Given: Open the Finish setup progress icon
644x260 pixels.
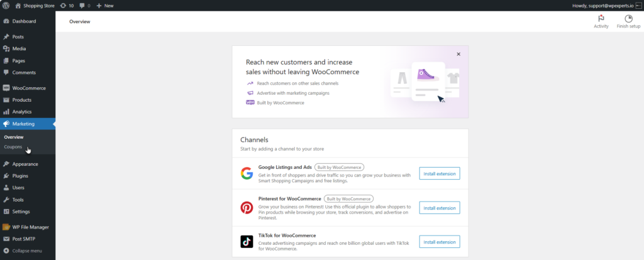Looking at the screenshot, I should (x=628, y=18).
